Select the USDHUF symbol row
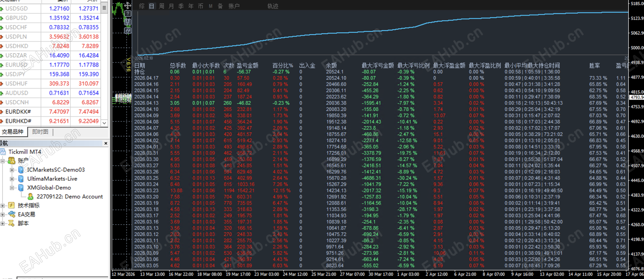This screenshot has height=279, width=644. 50,83
